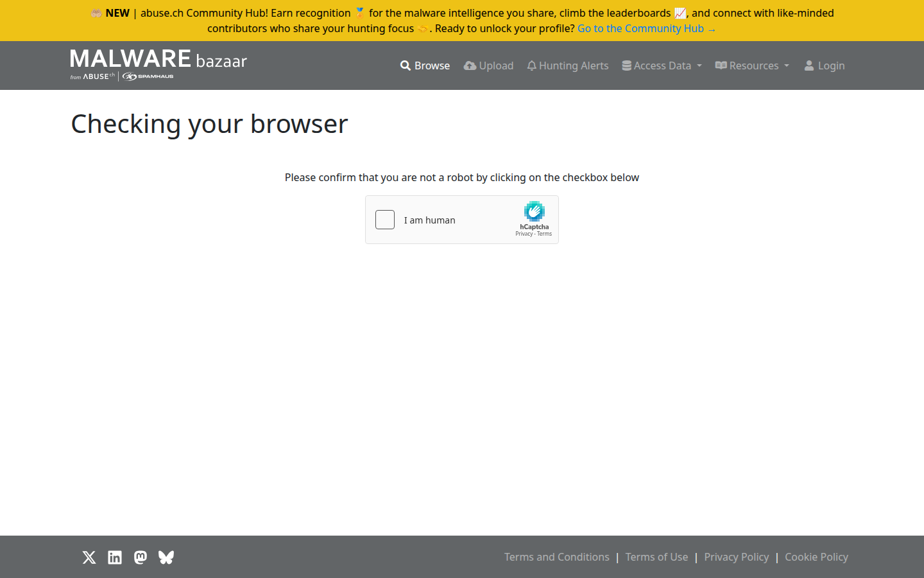Viewport: 924px width, 578px height.
Task: Go to the Browse page
Action: tap(425, 66)
